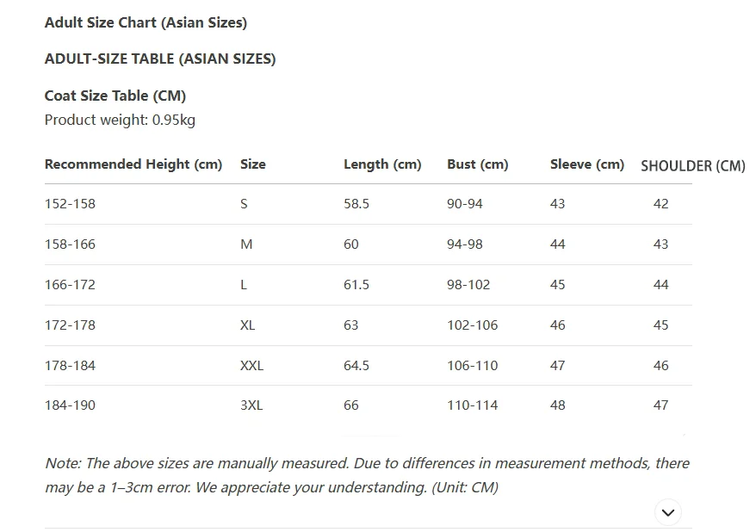Click the SHOULDER (CM) column header
Image resolution: width=756 pixels, height=532 pixels.
tap(693, 166)
